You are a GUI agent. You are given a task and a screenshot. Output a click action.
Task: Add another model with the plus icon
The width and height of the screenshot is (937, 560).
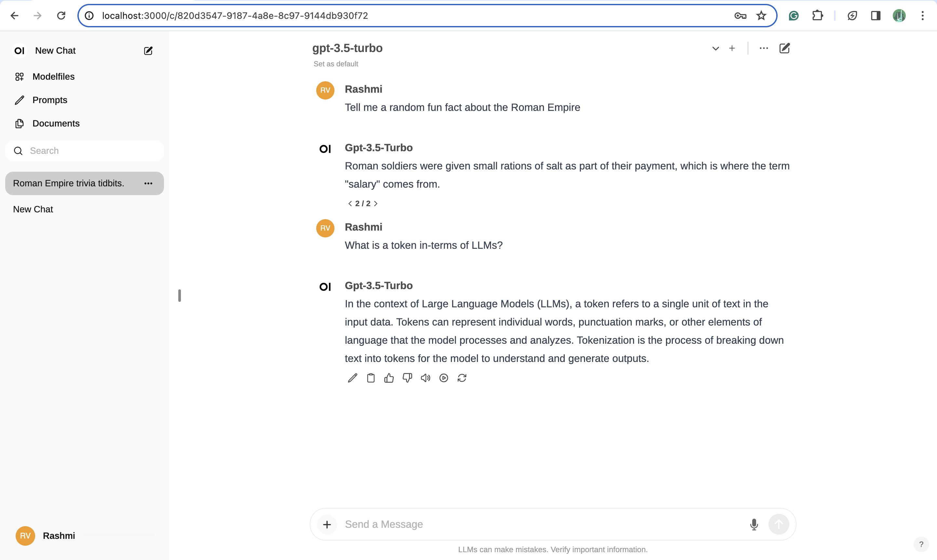(x=732, y=48)
